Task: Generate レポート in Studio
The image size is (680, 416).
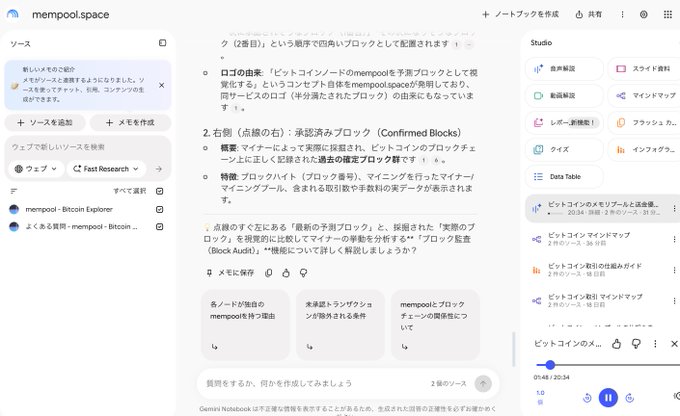Action: click(x=564, y=123)
